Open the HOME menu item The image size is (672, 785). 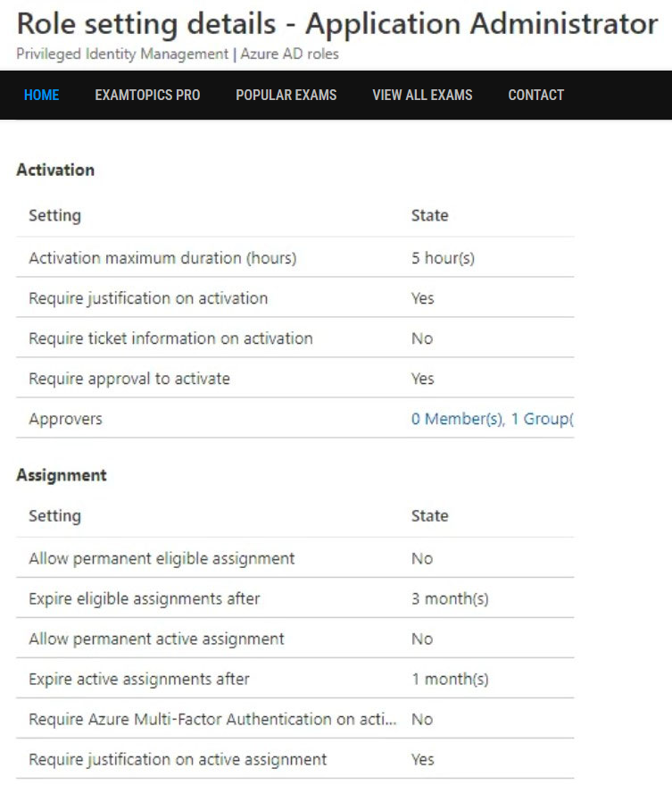coord(42,96)
